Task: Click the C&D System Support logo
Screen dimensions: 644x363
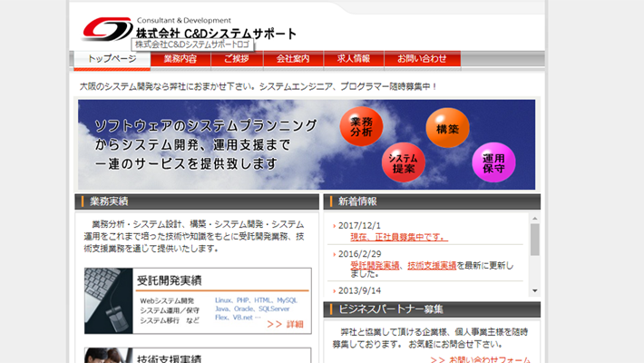Action: 108,29
